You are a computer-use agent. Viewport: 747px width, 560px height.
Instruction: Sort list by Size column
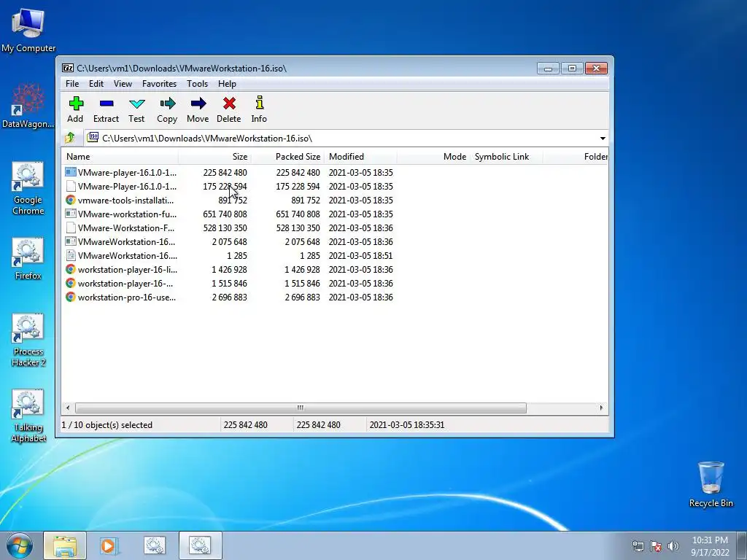pyautogui.click(x=214, y=157)
